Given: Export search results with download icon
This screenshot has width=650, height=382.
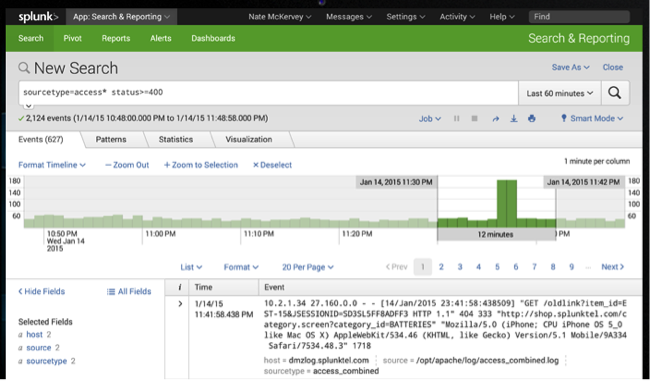Looking at the screenshot, I should click(x=514, y=119).
